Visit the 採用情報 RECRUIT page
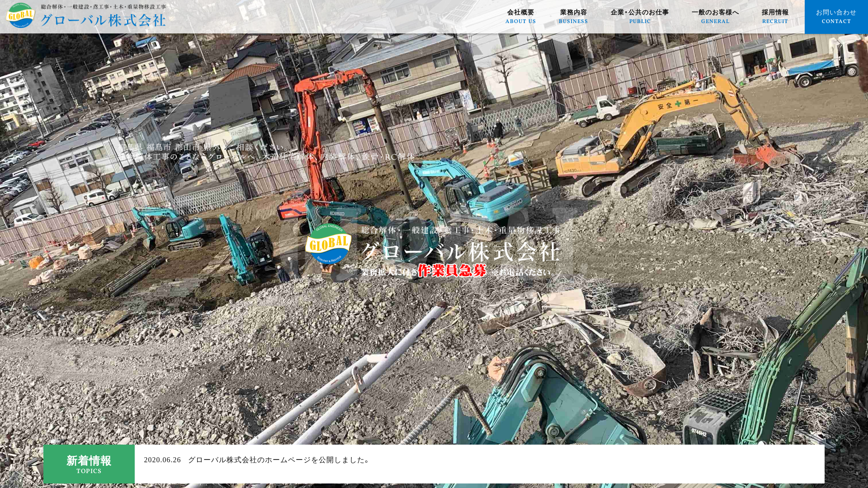The width and height of the screenshot is (868, 488). [x=775, y=16]
